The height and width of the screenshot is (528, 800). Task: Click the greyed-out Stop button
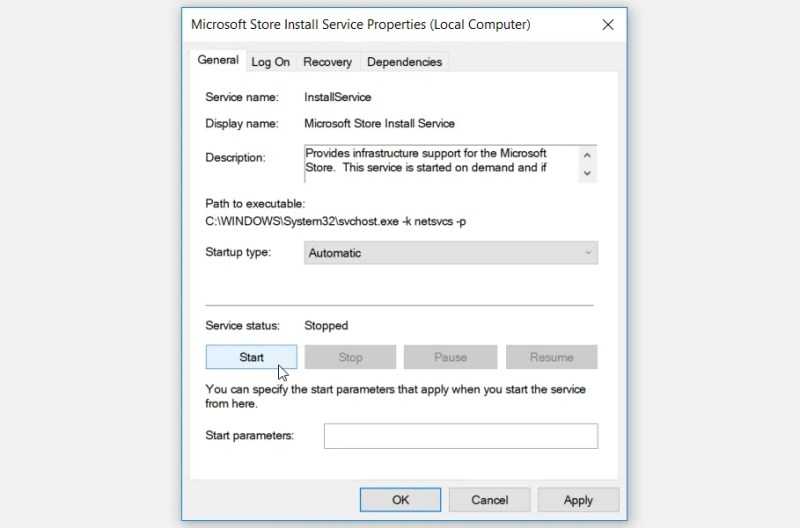click(351, 357)
